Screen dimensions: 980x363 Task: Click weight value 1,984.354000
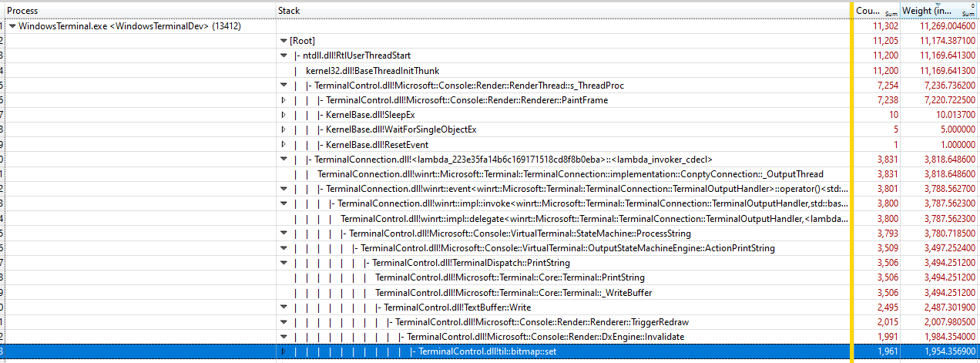coord(949,337)
